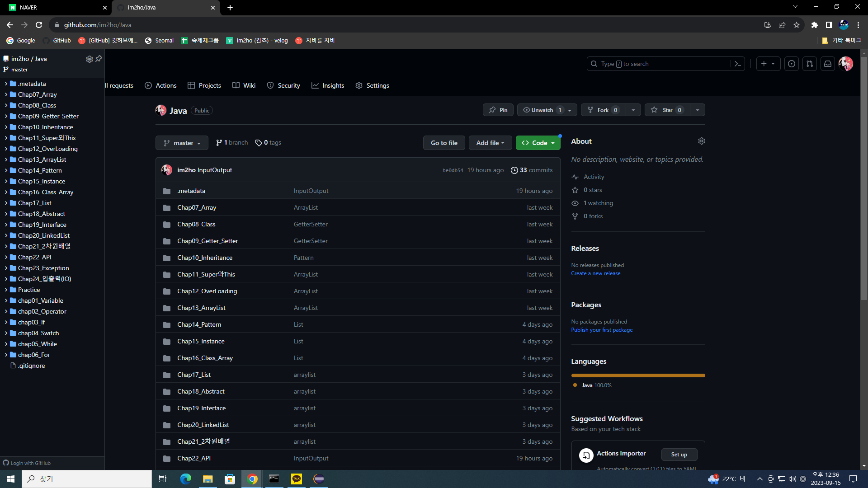Open sidebar settings gear next to im2ho / Java

(89, 59)
